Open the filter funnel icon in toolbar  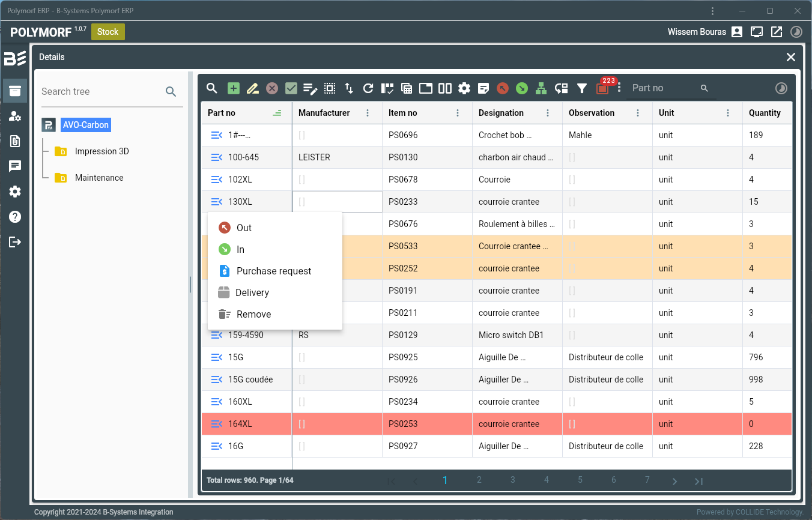pos(581,88)
